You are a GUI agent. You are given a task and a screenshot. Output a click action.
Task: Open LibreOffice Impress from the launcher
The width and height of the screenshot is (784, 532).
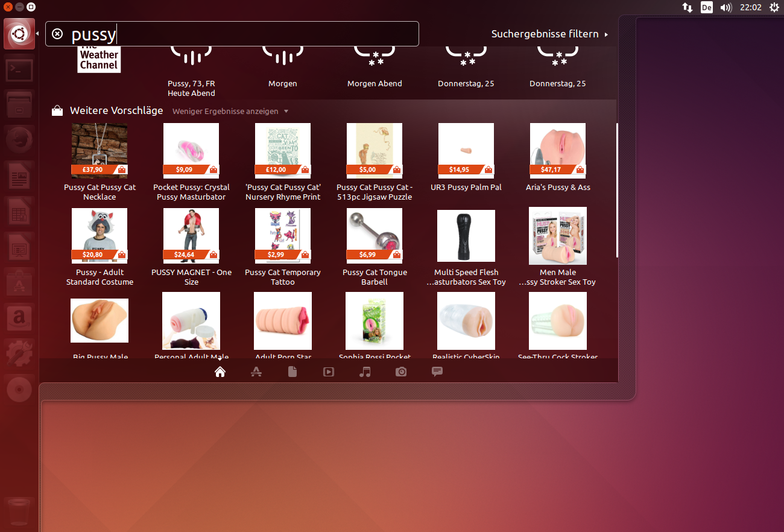coord(19,249)
